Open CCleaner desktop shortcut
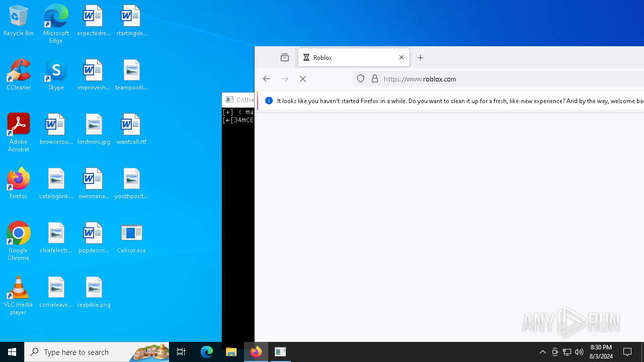Viewport: 644px width, 362px height. pyautogui.click(x=19, y=75)
